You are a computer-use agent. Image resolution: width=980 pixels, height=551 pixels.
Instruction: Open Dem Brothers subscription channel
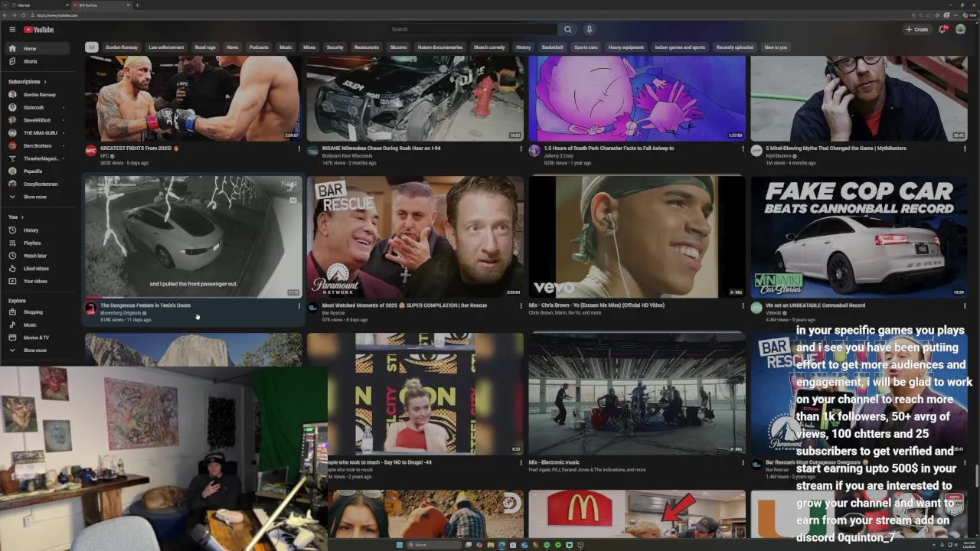click(x=38, y=145)
